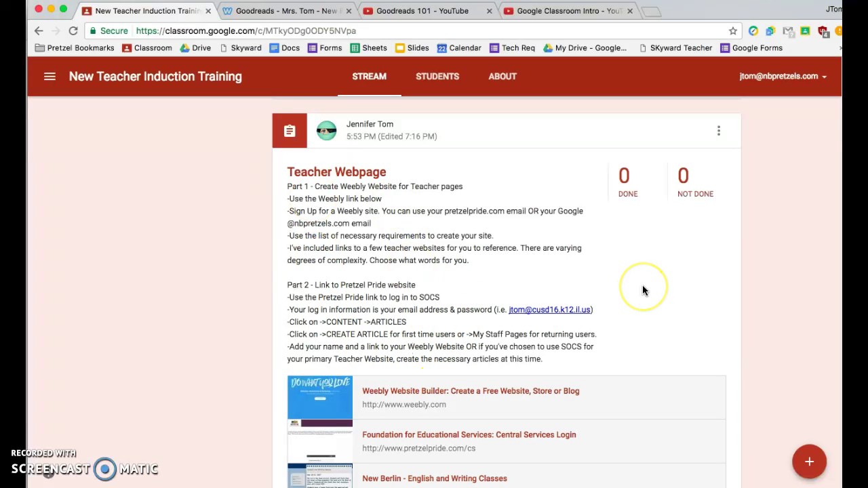
Task: Open the Pretzel Bookmarks folder
Action: pyautogui.click(x=75, y=48)
